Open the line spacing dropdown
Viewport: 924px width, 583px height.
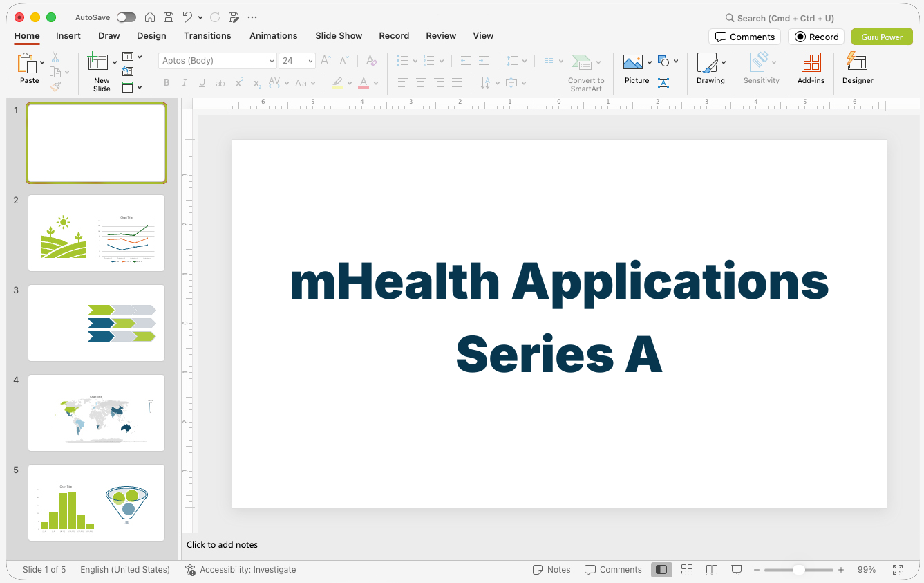click(516, 61)
